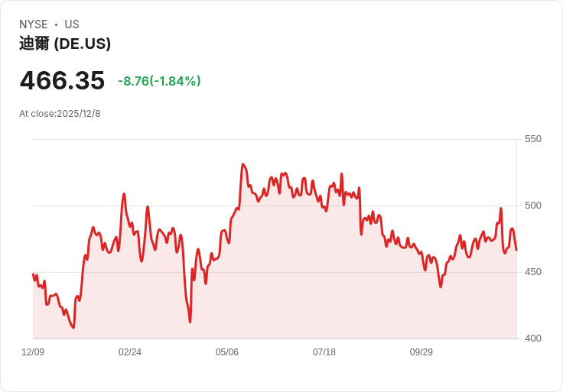The width and height of the screenshot is (563, 392).
Task: Click the 05/06 date axis label
Action: point(227,352)
